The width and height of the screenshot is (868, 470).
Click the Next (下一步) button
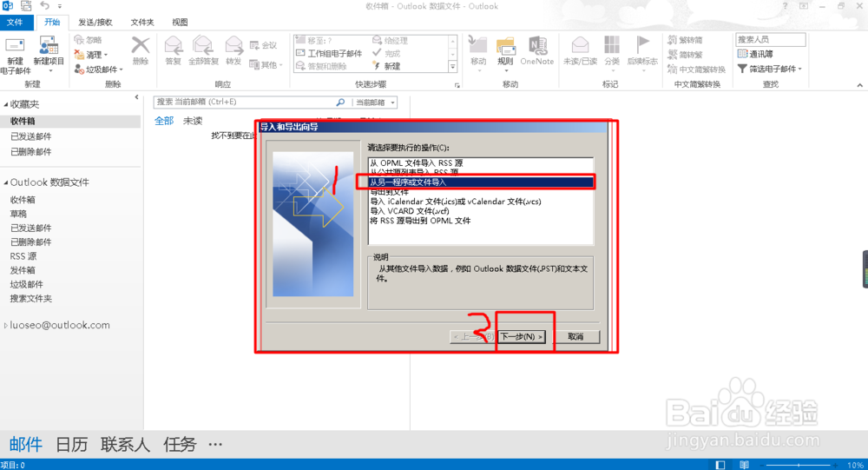coord(522,336)
